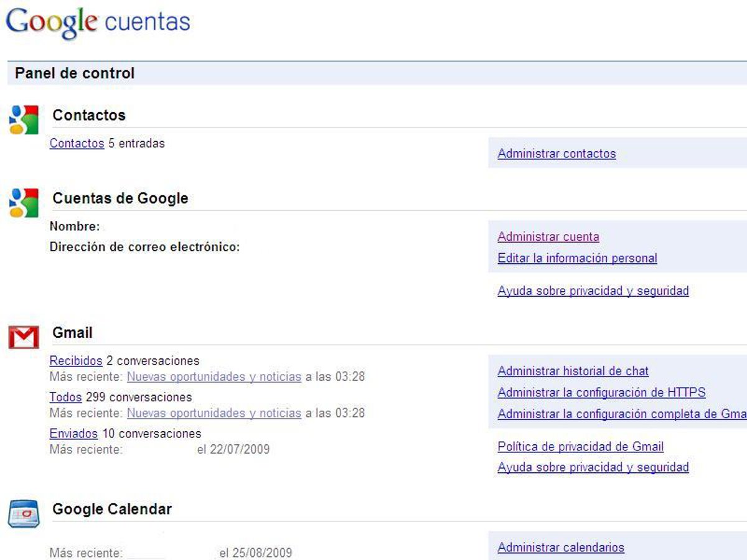Open latest message link under Recibidos
747x560 pixels.
[x=214, y=376]
